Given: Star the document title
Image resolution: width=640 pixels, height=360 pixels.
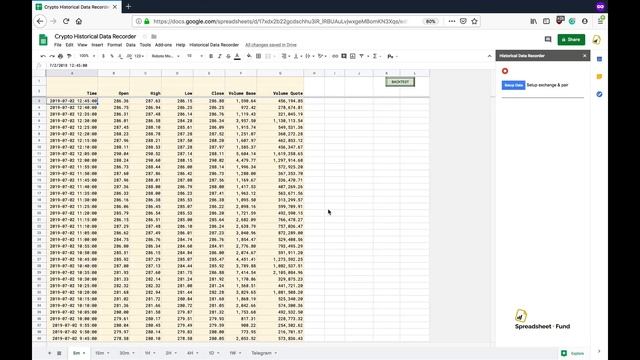Looking at the screenshot, I should [x=144, y=36].
